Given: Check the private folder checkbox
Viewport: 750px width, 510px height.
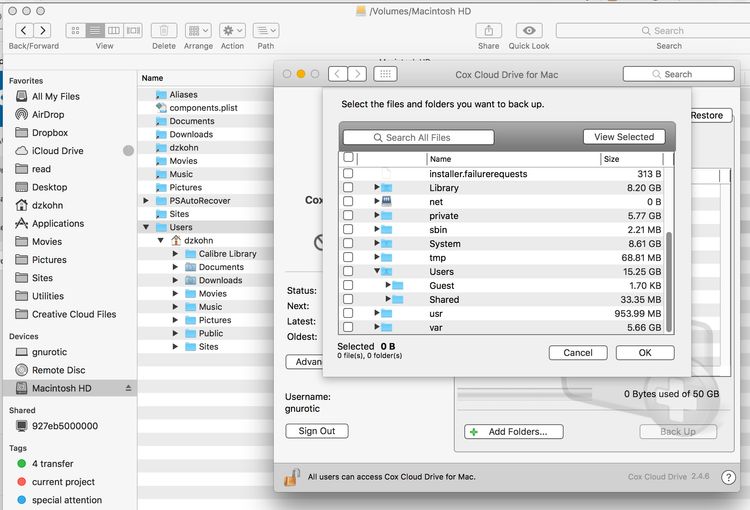Looking at the screenshot, I should [x=348, y=215].
